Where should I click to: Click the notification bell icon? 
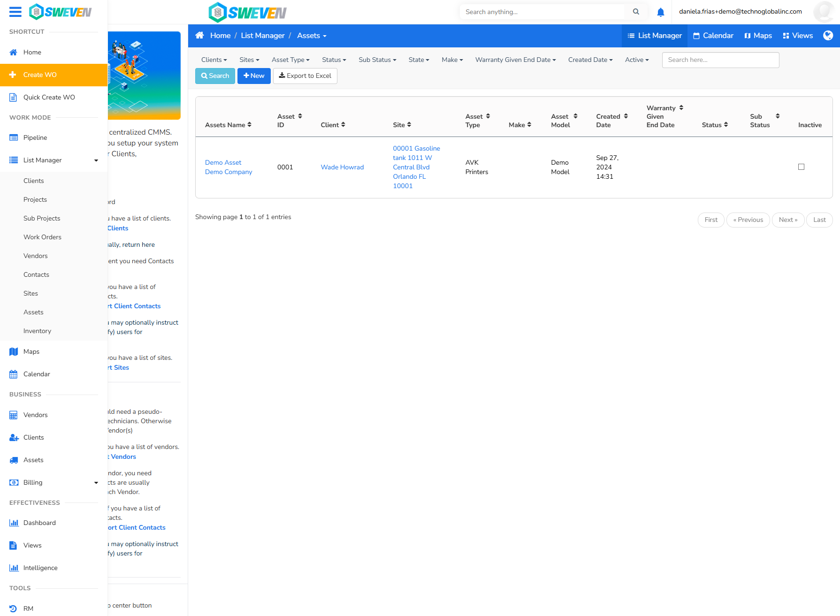(660, 12)
